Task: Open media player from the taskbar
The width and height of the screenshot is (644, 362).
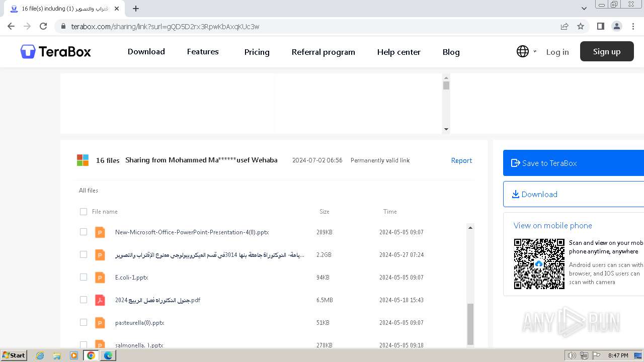Action: [x=74, y=355]
